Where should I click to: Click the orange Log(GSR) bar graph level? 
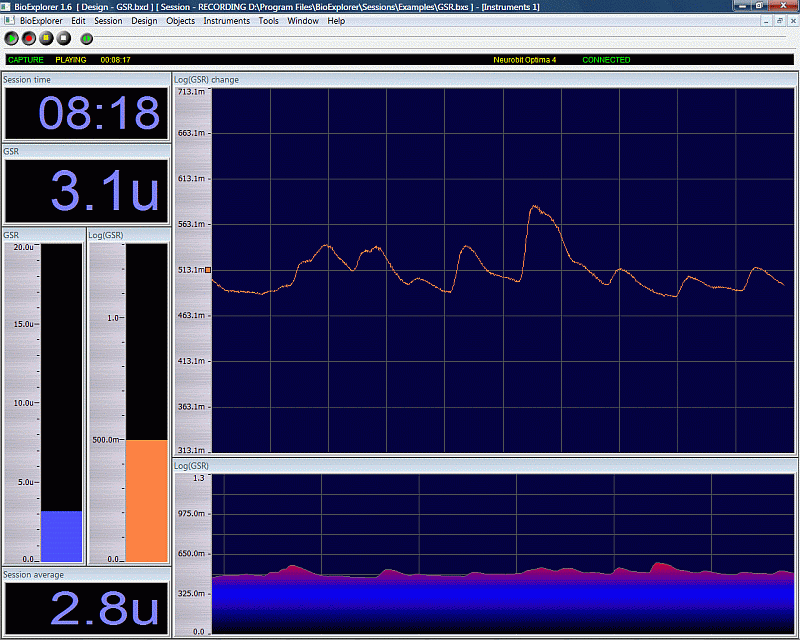pos(146,501)
